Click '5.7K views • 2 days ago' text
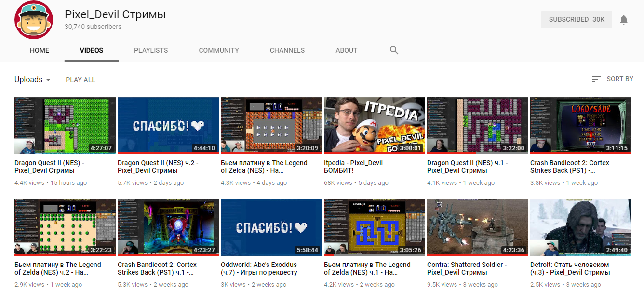 (x=151, y=183)
